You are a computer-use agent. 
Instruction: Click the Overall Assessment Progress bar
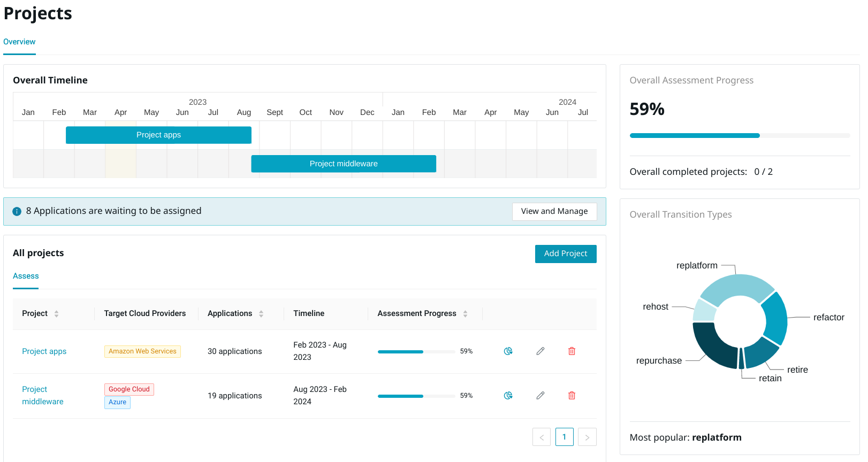point(740,136)
